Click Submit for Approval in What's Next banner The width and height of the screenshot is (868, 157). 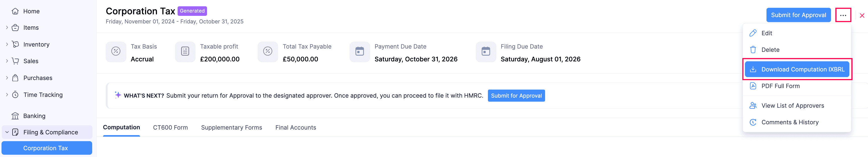tap(516, 96)
